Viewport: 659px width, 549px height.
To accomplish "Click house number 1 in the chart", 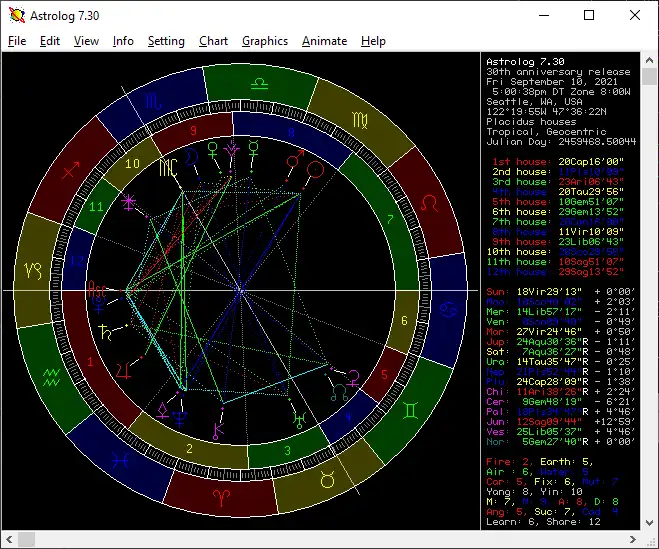I will tap(90, 362).
